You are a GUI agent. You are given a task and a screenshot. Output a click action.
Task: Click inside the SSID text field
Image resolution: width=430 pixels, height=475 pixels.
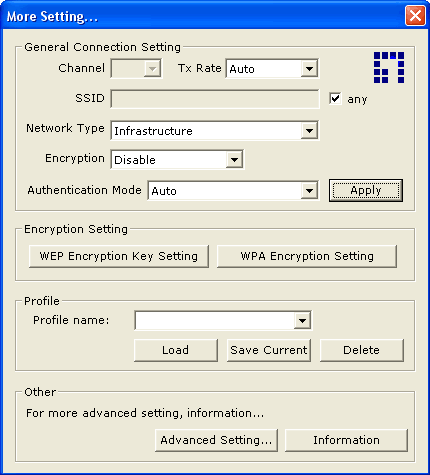click(x=215, y=99)
